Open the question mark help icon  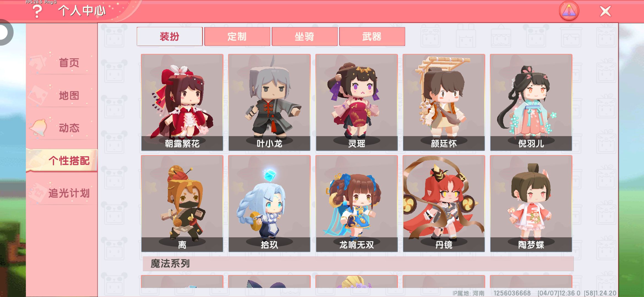click(x=37, y=12)
